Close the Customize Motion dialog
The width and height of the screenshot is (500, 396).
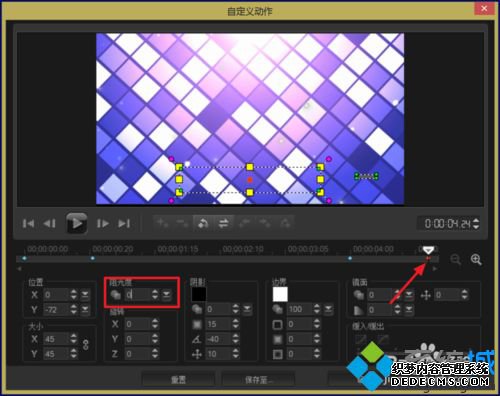(x=484, y=9)
